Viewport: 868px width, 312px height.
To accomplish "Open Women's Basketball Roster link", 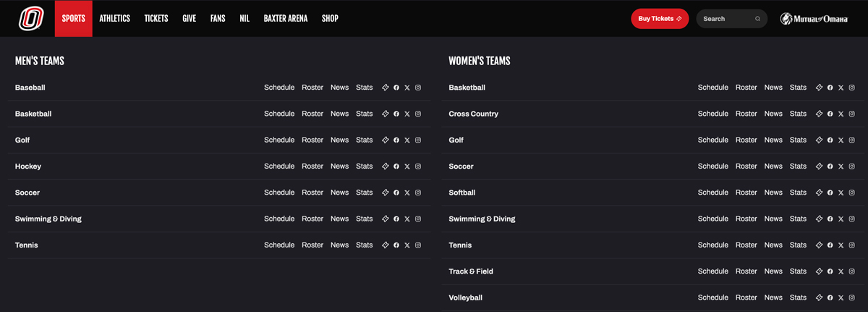I will coord(746,88).
